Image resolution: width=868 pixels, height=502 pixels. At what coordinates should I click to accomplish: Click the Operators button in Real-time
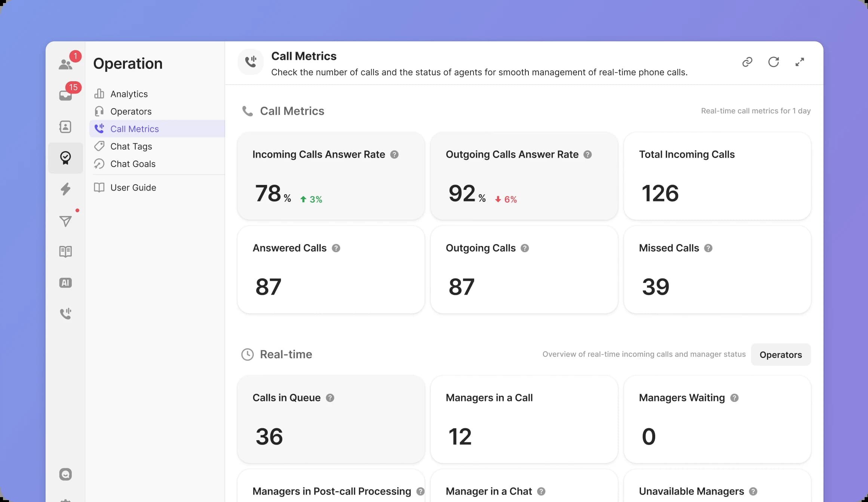780,355
